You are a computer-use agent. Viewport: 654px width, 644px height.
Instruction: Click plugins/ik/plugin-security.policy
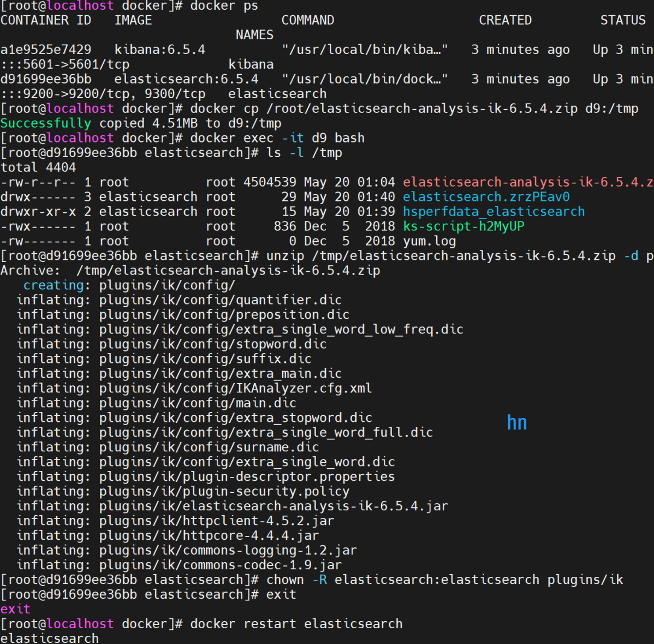pyautogui.click(x=224, y=492)
